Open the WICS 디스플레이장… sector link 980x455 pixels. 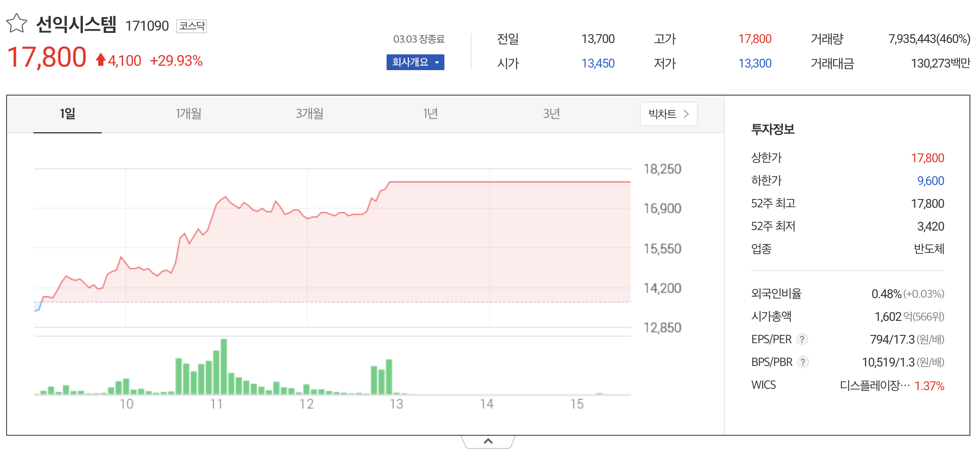[x=875, y=386]
